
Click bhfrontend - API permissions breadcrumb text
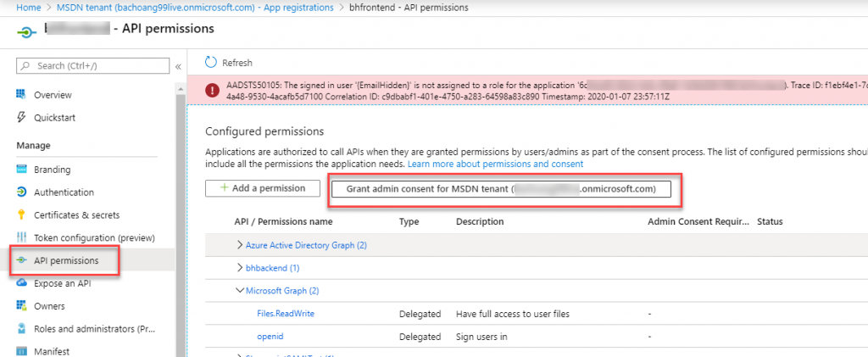[408, 8]
